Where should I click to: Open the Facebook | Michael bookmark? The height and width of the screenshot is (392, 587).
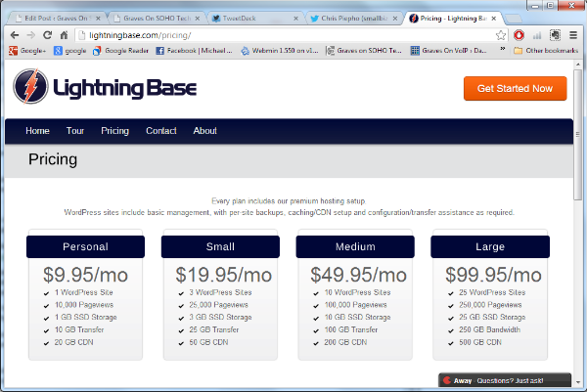point(194,51)
